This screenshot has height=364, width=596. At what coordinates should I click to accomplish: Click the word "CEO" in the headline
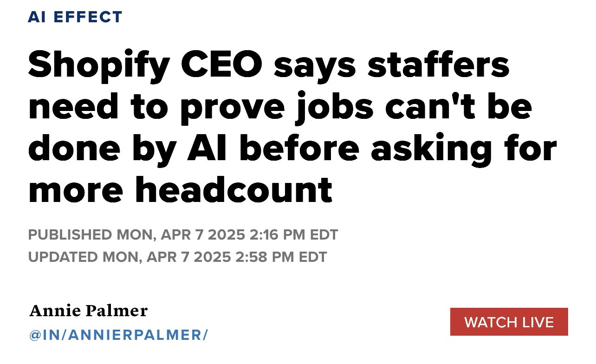[221, 65]
